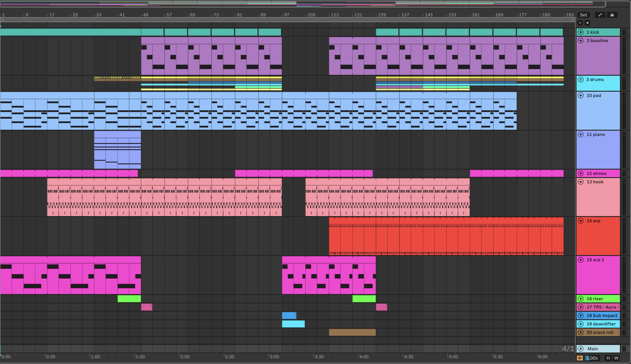631x364 pixels.
Task: Unfold the 20 snare roll track
Action: point(581,332)
